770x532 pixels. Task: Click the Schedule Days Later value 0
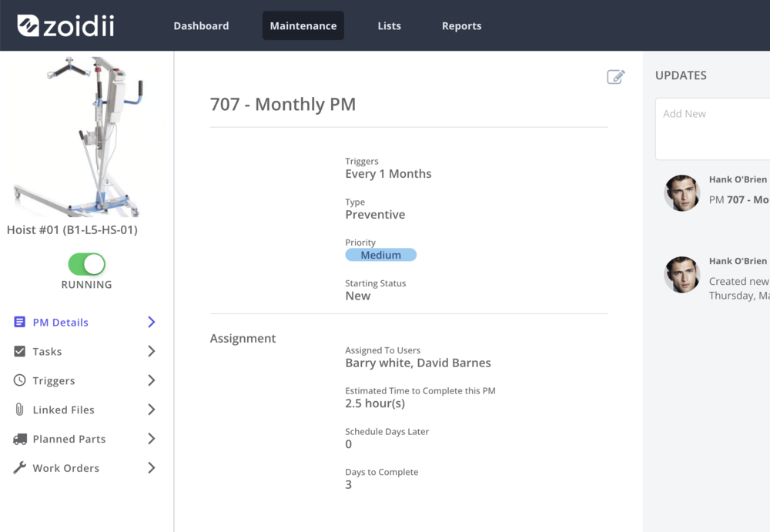click(348, 444)
